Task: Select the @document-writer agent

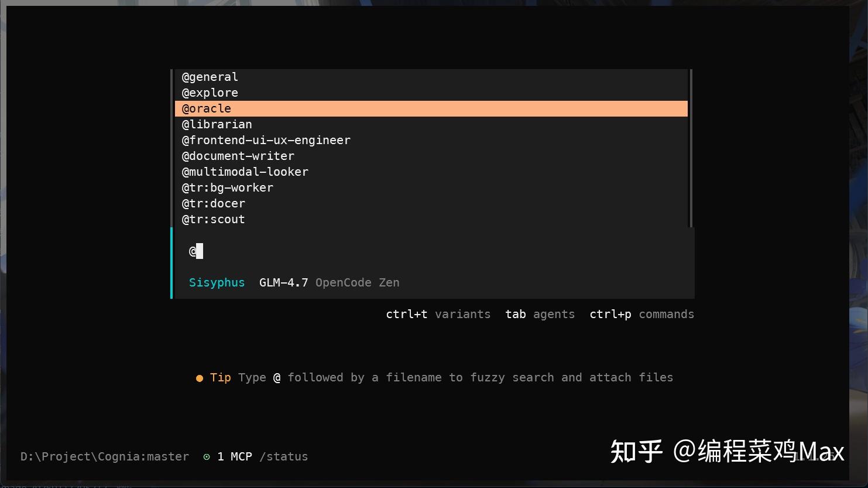Action: pyautogui.click(x=431, y=156)
